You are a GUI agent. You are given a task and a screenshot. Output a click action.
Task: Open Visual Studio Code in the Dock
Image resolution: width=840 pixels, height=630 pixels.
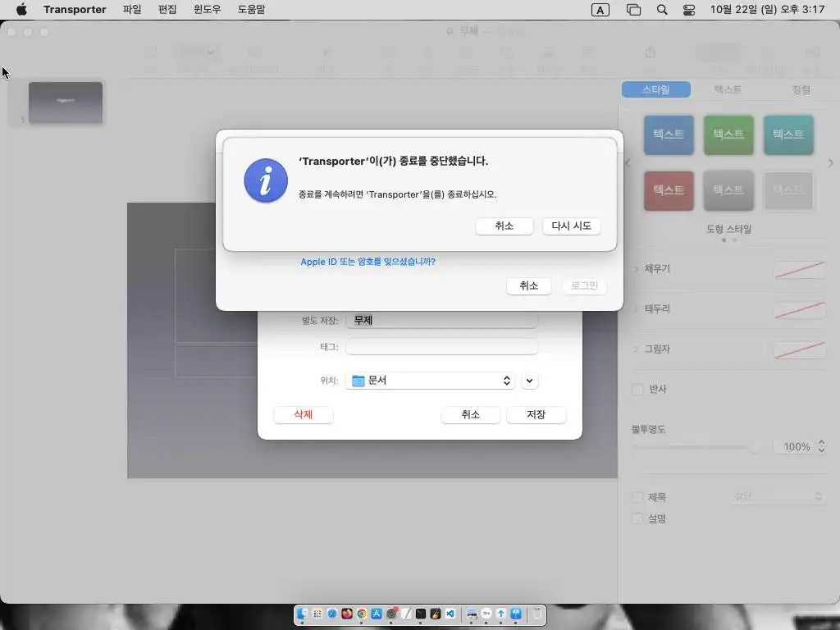[450, 614]
